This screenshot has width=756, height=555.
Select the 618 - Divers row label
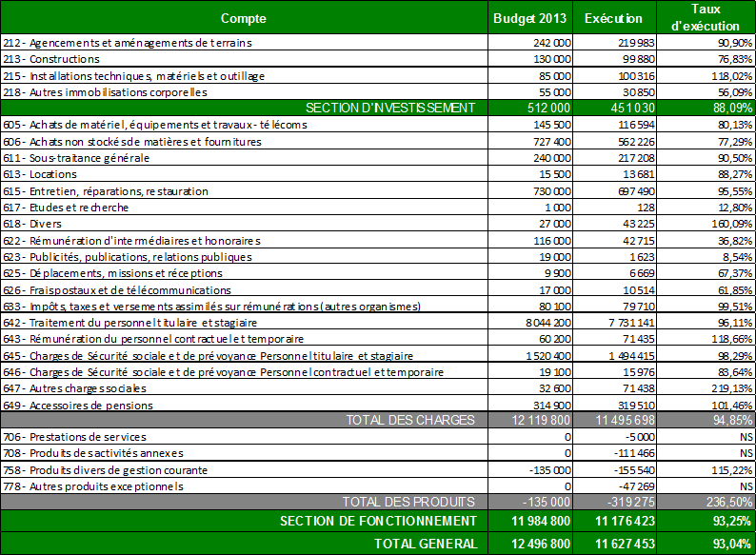point(30,224)
